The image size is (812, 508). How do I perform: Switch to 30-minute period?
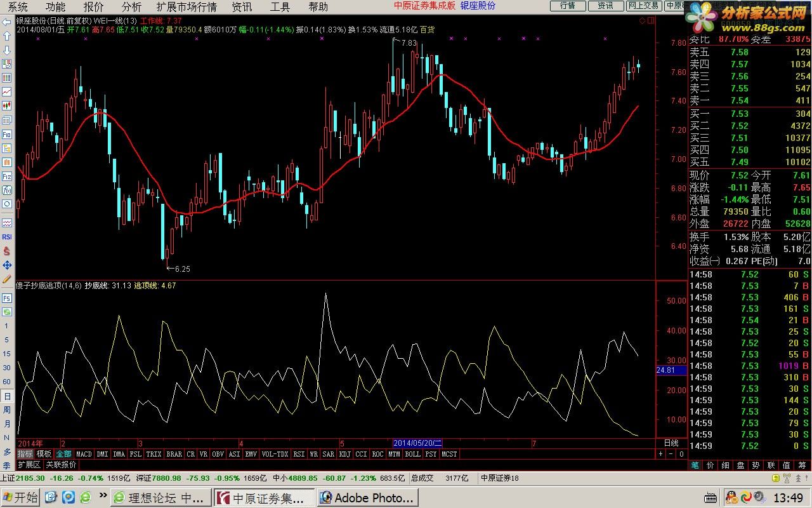[x=7, y=368]
